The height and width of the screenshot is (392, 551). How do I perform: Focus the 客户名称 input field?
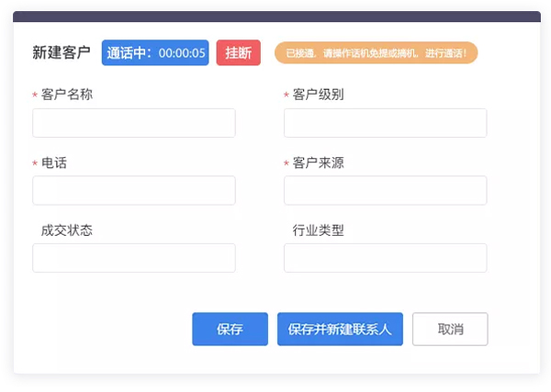[134, 123]
